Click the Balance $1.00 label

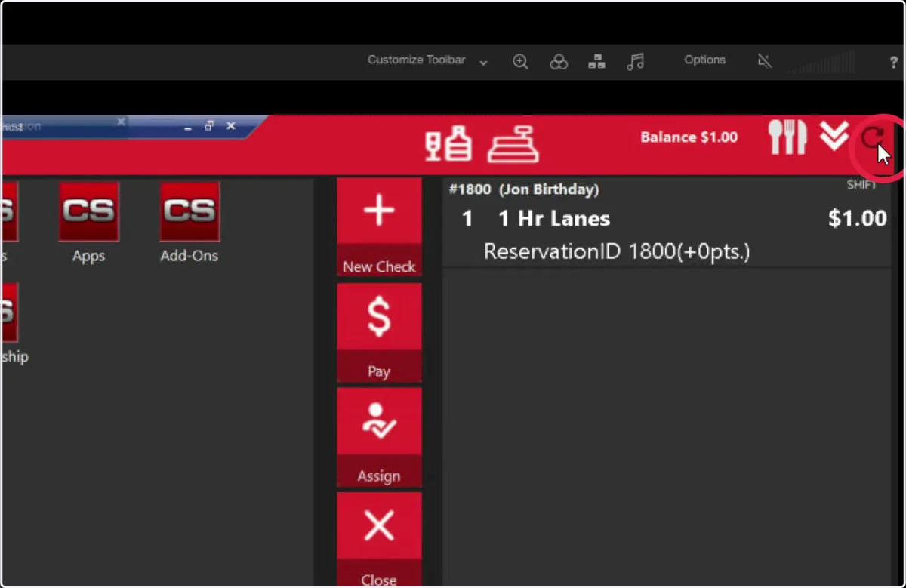[689, 137]
